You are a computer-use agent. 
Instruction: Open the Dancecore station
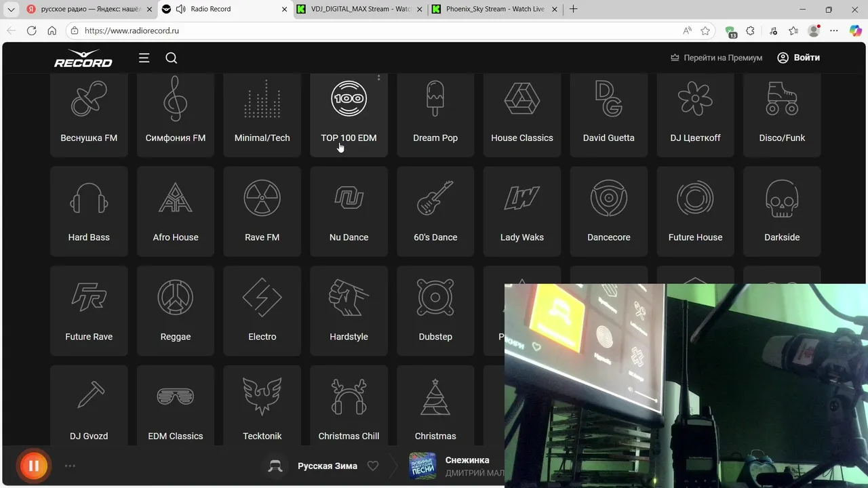[x=609, y=211]
